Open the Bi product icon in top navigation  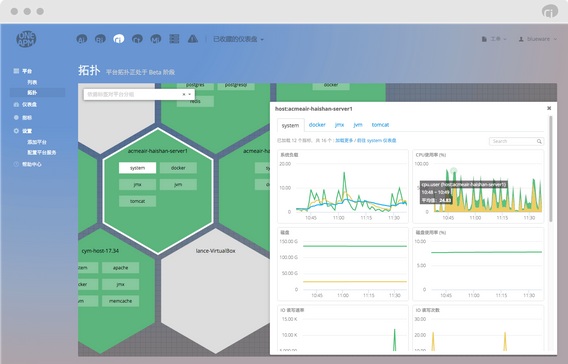(x=100, y=39)
